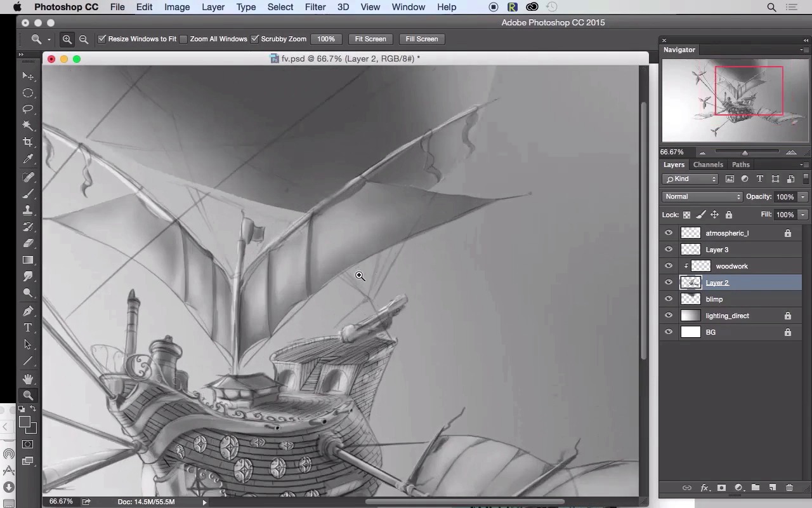Select the Type tool
Screen dimensions: 812x508
tap(28, 328)
